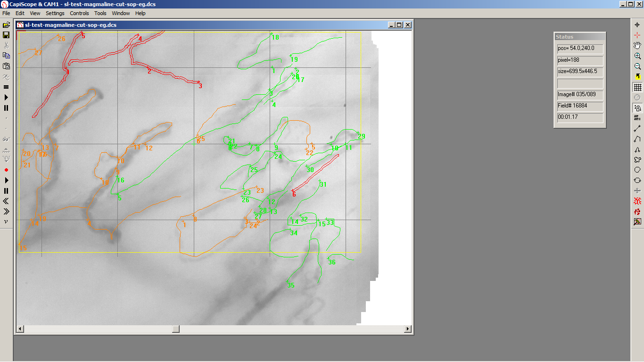The image size is (644, 362).
Task: Open the Tools menu
Action: [x=100, y=13]
